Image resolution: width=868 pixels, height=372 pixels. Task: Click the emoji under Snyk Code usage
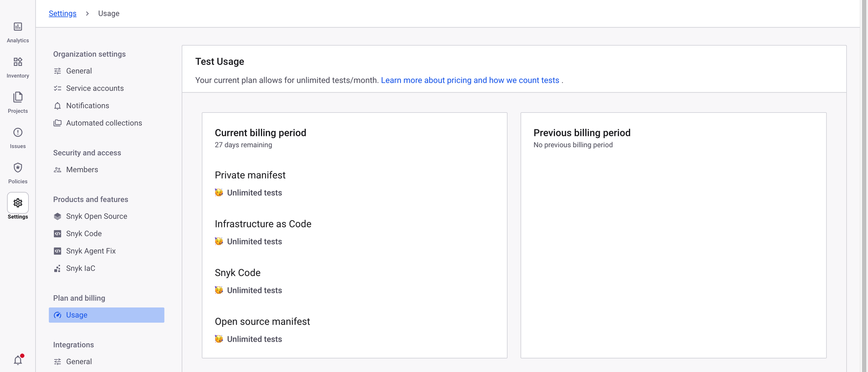pyautogui.click(x=219, y=290)
